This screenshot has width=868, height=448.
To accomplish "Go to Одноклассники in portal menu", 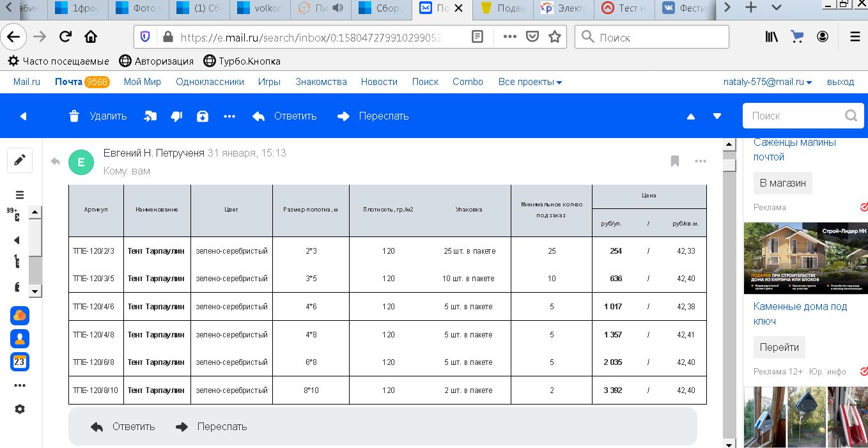I will click(210, 82).
